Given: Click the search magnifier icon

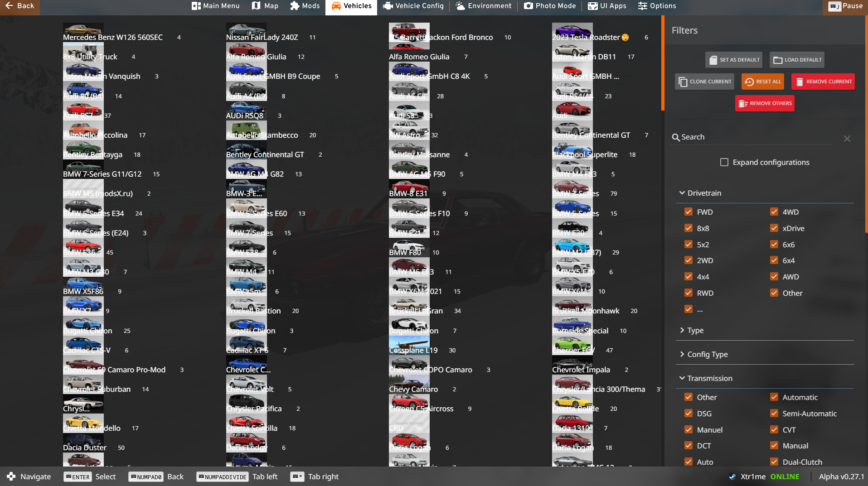Looking at the screenshot, I should coord(675,137).
